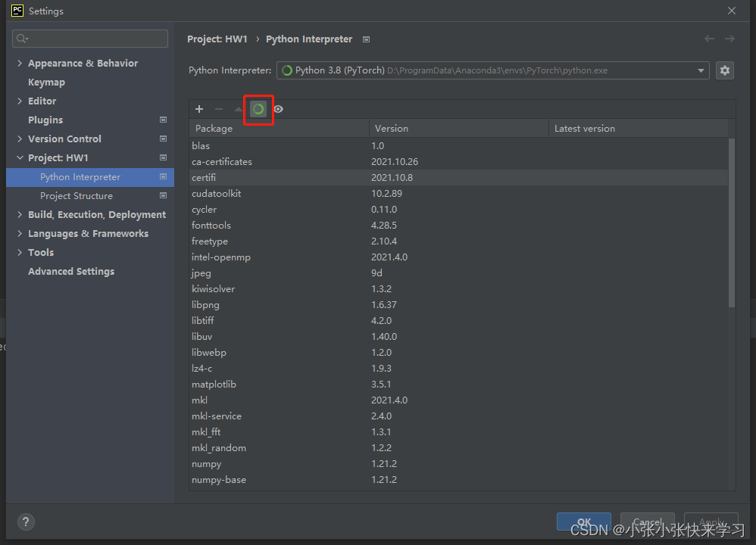Click the breadcrumb project-settings icon
Image resolution: width=756 pixels, height=545 pixels.
point(367,39)
